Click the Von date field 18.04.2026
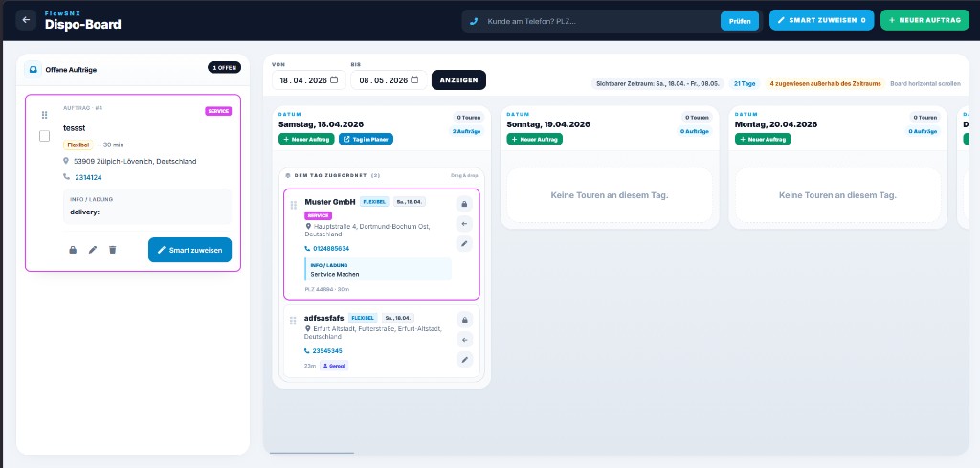Image resolution: width=980 pixels, height=468 pixels. pos(309,80)
